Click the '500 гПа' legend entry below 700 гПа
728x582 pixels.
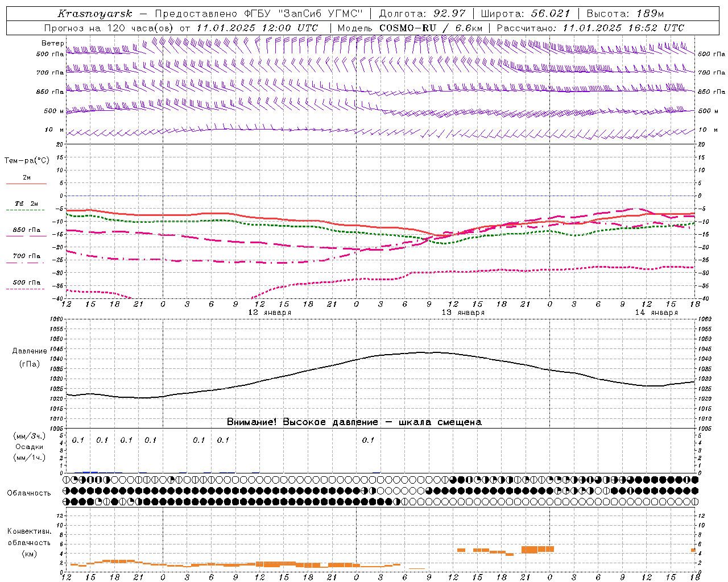(27, 282)
